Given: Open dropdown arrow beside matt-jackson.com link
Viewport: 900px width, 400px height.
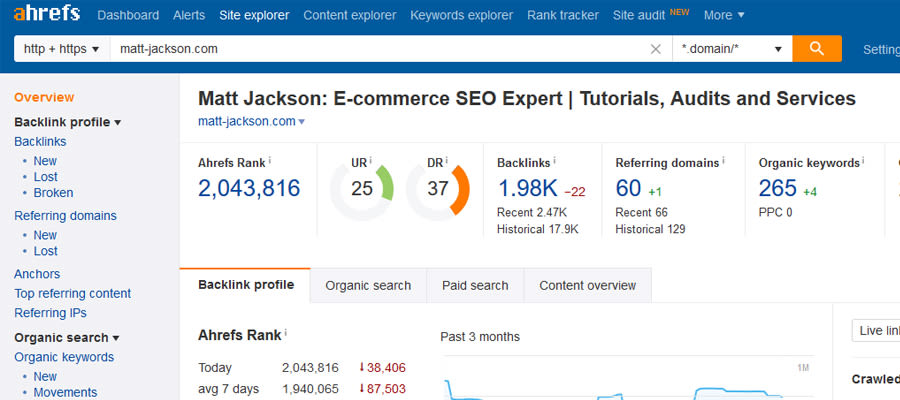Looking at the screenshot, I should [x=302, y=122].
